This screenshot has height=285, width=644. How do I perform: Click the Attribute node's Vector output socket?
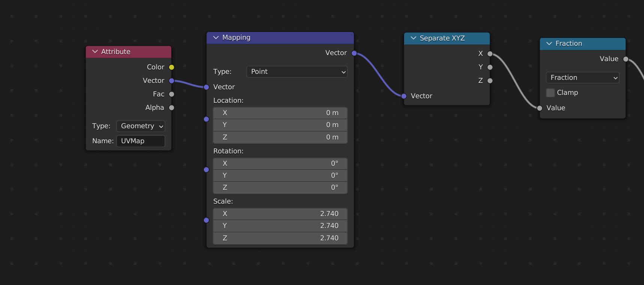(x=171, y=81)
